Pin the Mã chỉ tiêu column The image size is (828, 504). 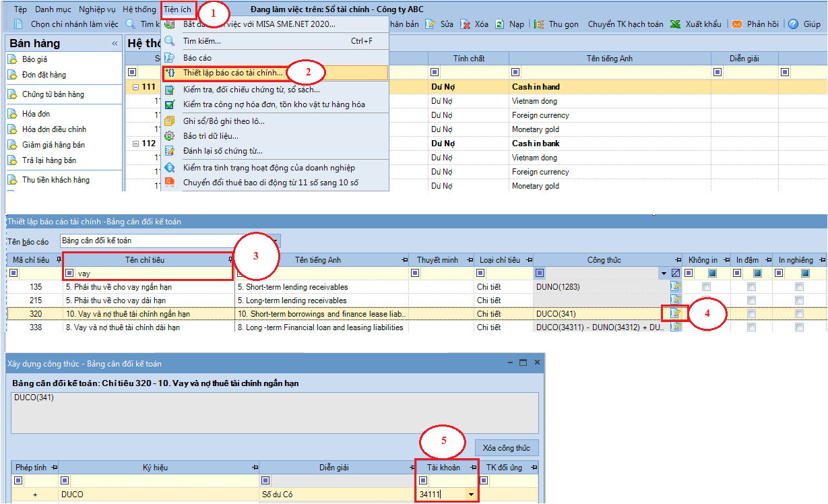(59, 260)
